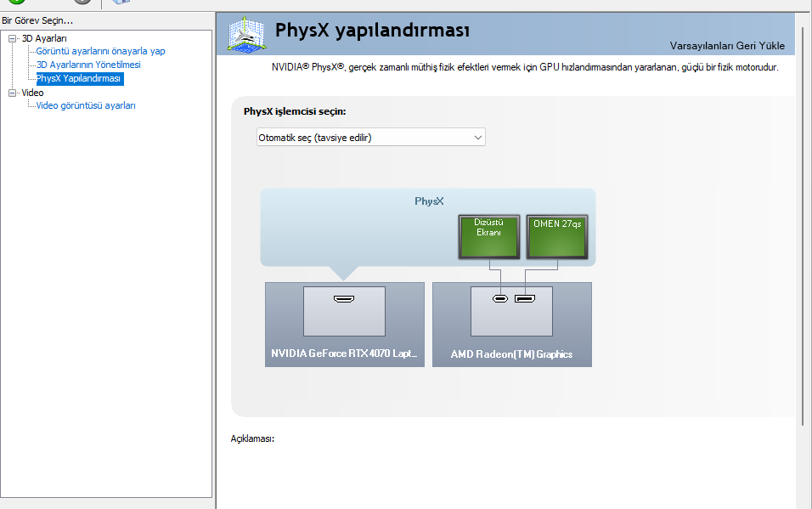
Task: Collapse the 3D Ayarları tree node
Action: point(13,38)
